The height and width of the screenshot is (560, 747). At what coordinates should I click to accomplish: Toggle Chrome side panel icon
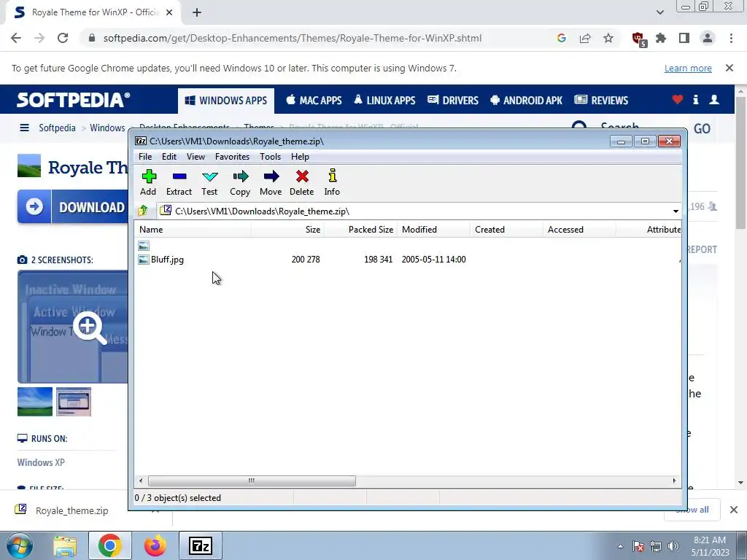pos(684,38)
